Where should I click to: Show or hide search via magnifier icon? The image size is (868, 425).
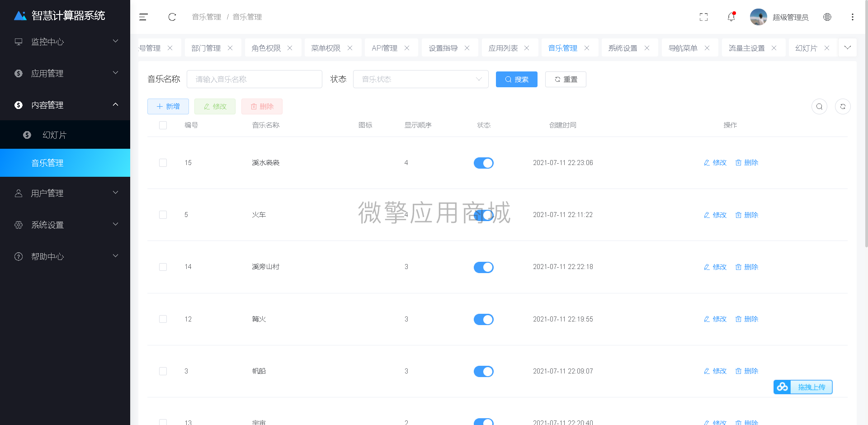tap(820, 107)
